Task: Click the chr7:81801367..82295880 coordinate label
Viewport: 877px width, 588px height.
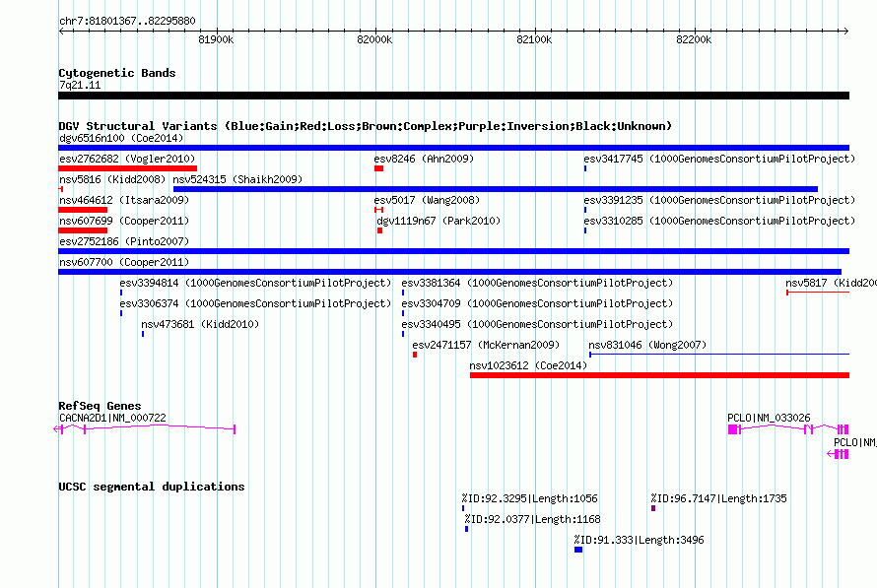Action: [x=127, y=21]
